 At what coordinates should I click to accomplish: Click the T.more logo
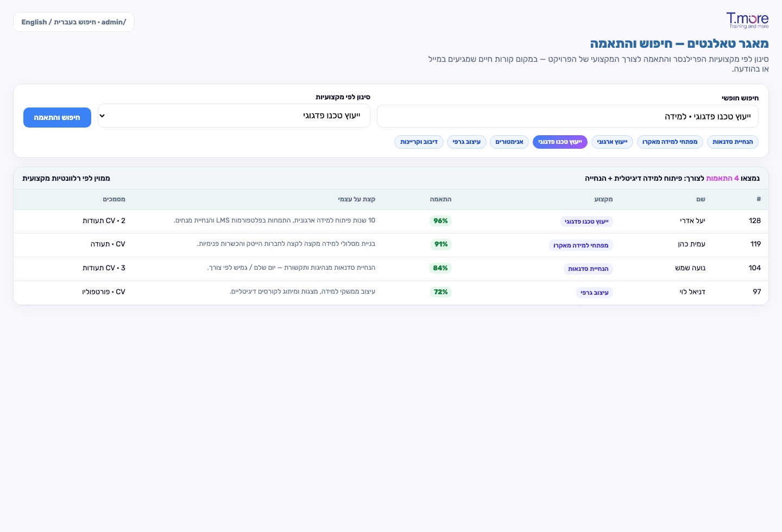click(747, 21)
